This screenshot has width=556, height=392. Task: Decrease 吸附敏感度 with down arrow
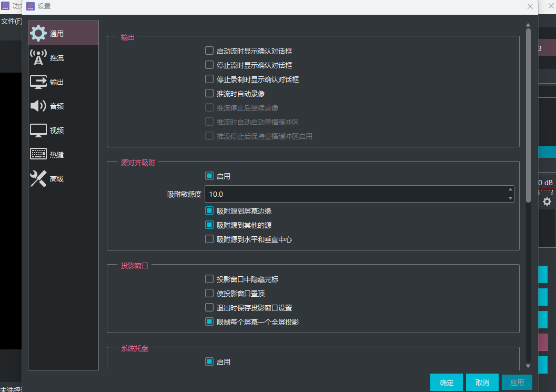510,198
